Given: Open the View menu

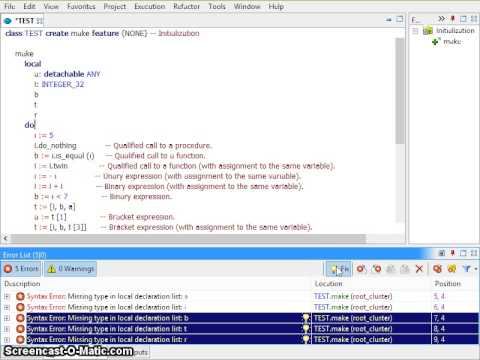Looking at the screenshot, I should [x=51, y=6].
